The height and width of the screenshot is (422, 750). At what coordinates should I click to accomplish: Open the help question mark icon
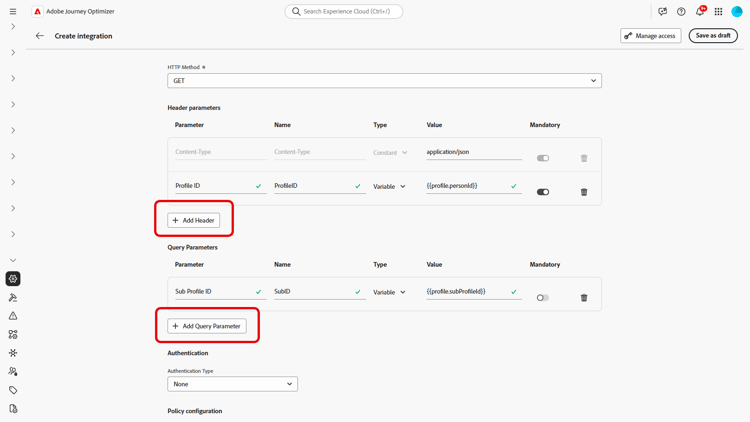[681, 12]
